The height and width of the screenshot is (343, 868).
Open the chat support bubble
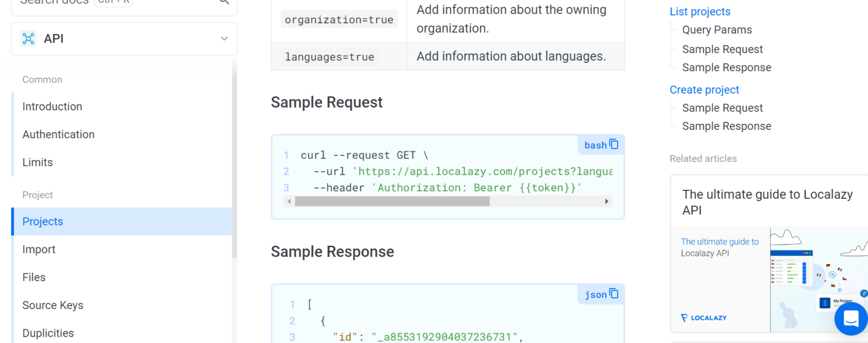[x=851, y=319]
